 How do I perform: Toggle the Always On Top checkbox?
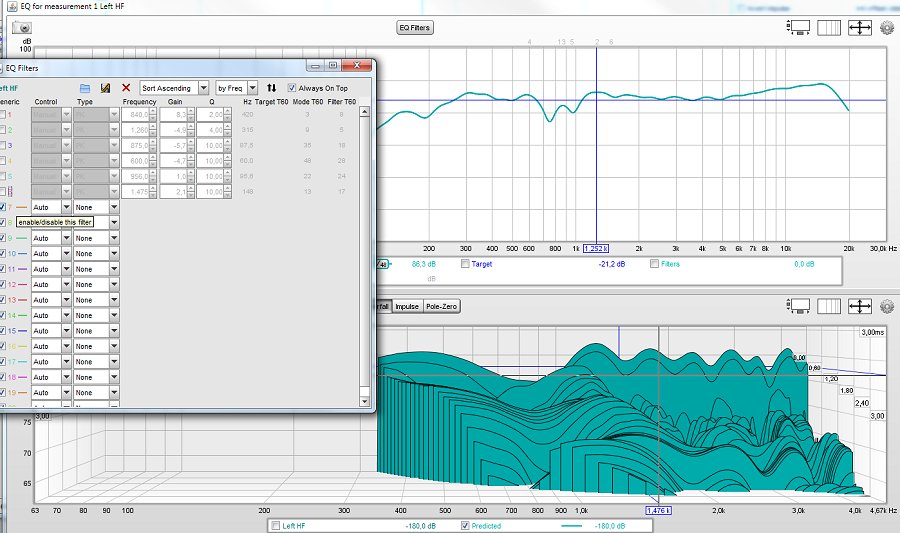[292, 88]
